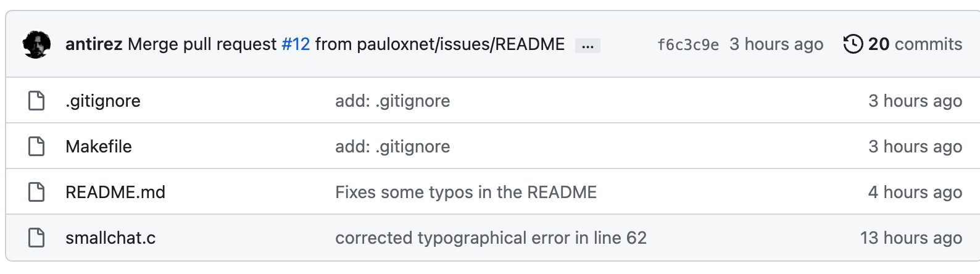Click the 'Merge pull request' commit message
The width and height of the screenshot is (980, 274).
click(202, 44)
